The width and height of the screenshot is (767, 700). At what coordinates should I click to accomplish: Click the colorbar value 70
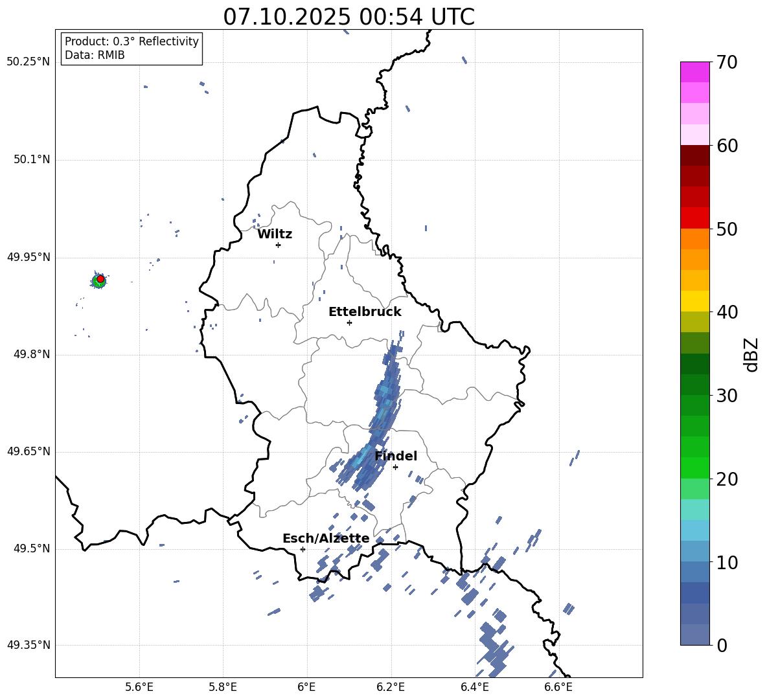727,62
